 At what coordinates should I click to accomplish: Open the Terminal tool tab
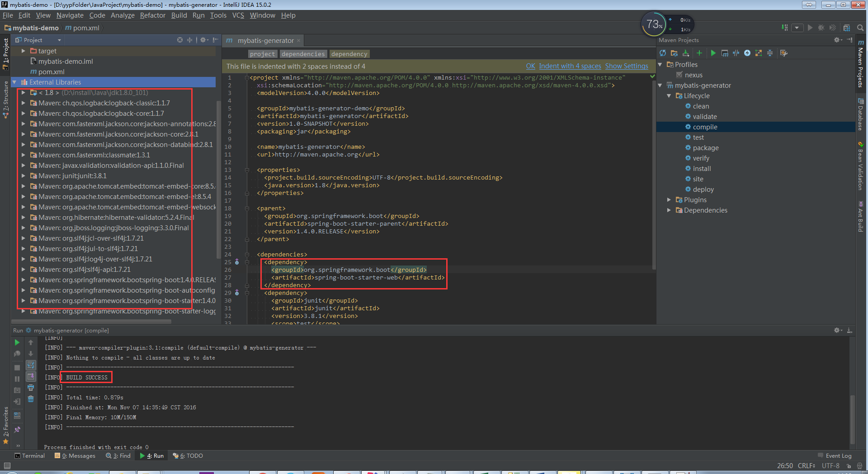pos(30,456)
